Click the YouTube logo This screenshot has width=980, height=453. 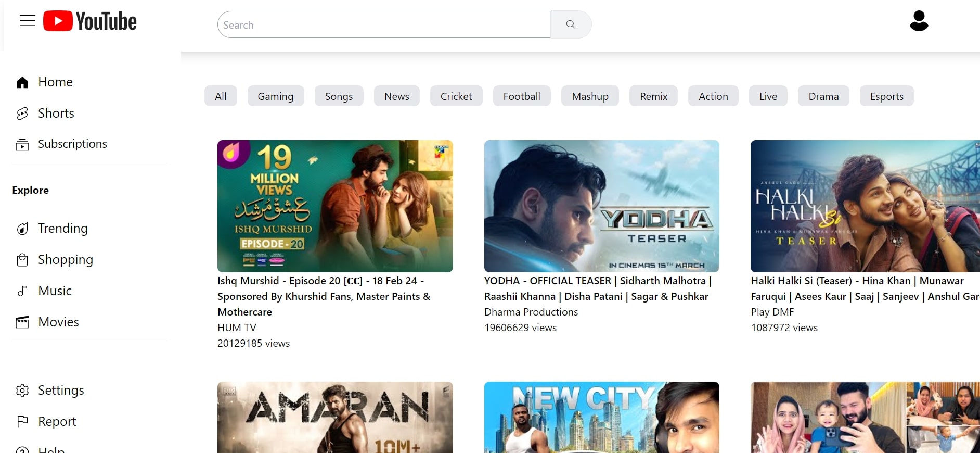(90, 21)
